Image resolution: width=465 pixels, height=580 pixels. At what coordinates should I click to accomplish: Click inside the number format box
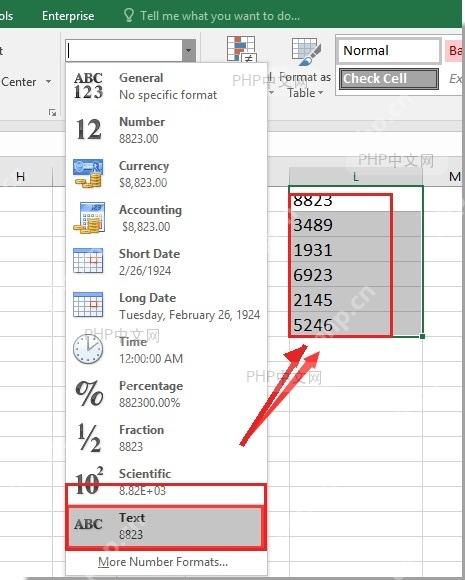[124, 50]
